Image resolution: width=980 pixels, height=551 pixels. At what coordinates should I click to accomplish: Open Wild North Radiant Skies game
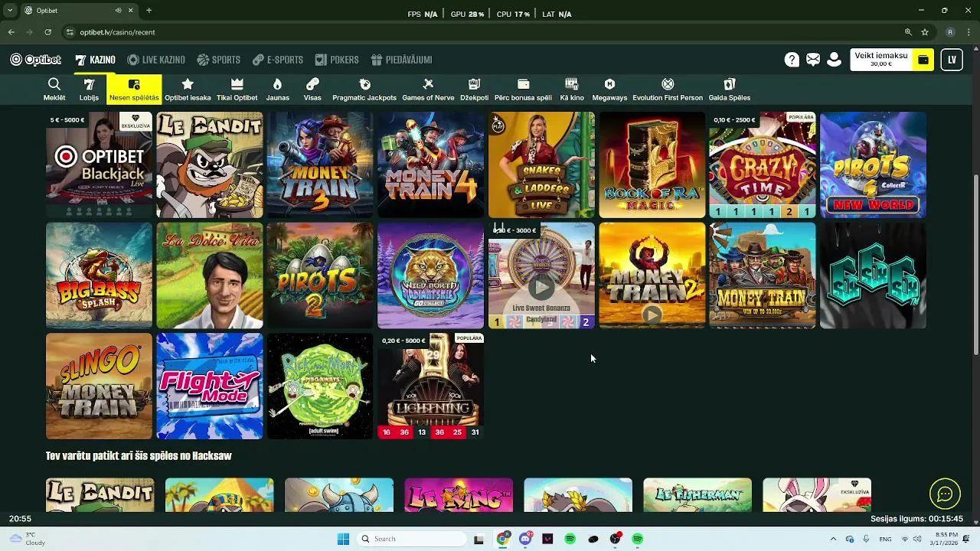click(431, 275)
